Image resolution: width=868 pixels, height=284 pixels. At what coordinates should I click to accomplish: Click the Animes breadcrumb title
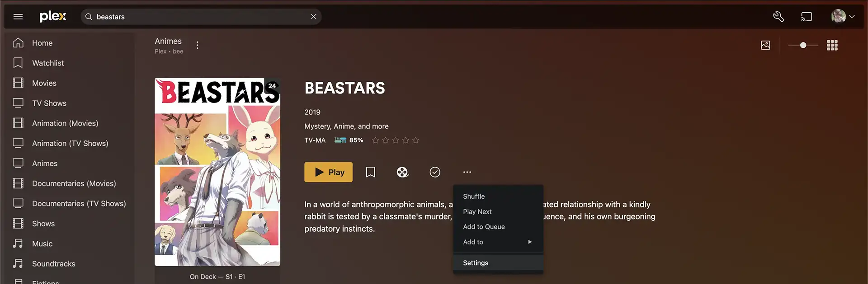tap(168, 41)
